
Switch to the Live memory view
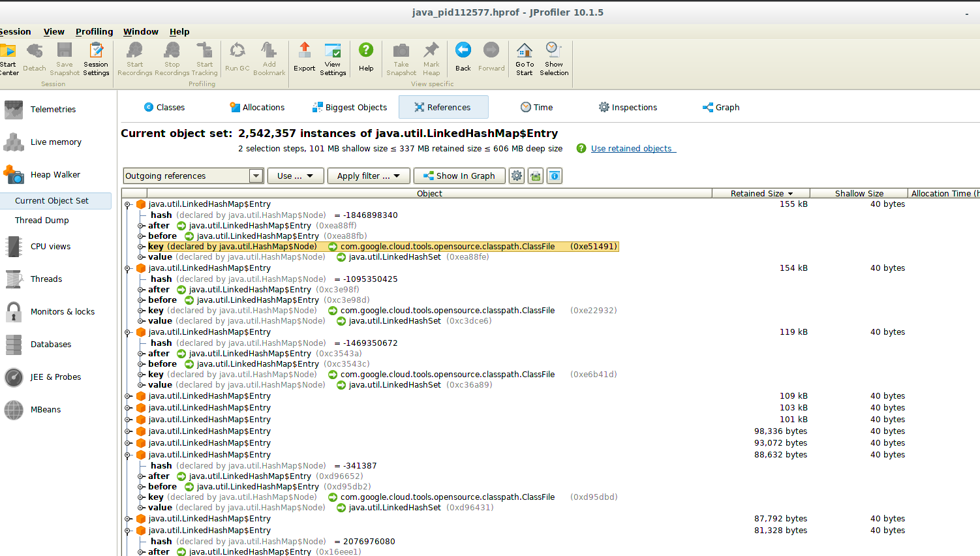[56, 142]
